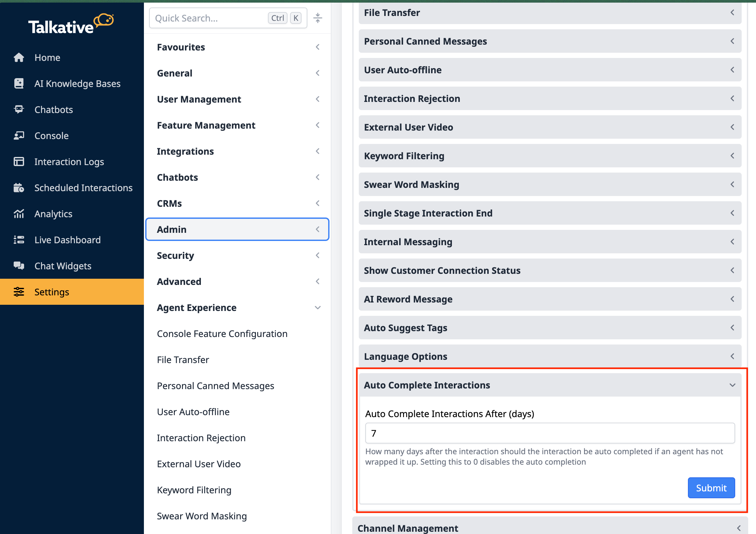Open the Console icon
The image size is (756, 534).
[19, 135]
